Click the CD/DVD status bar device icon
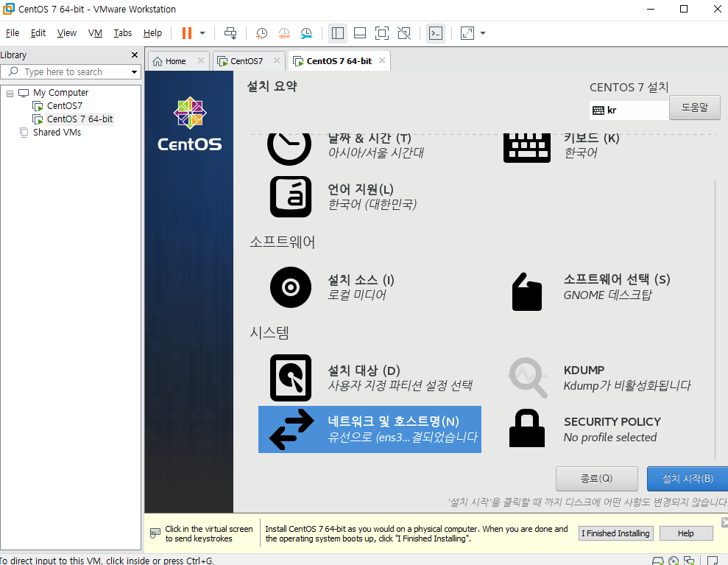This screenshot has height=565, width=728. 674,561
